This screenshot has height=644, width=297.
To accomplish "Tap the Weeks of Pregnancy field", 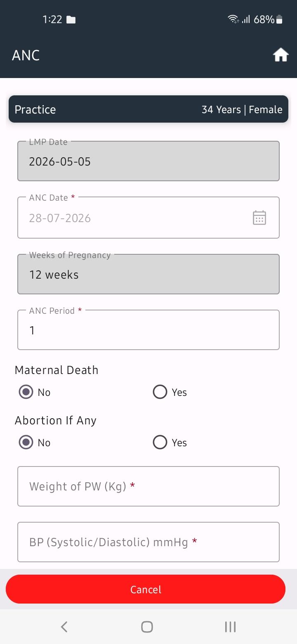I will [x=148, y=274].
